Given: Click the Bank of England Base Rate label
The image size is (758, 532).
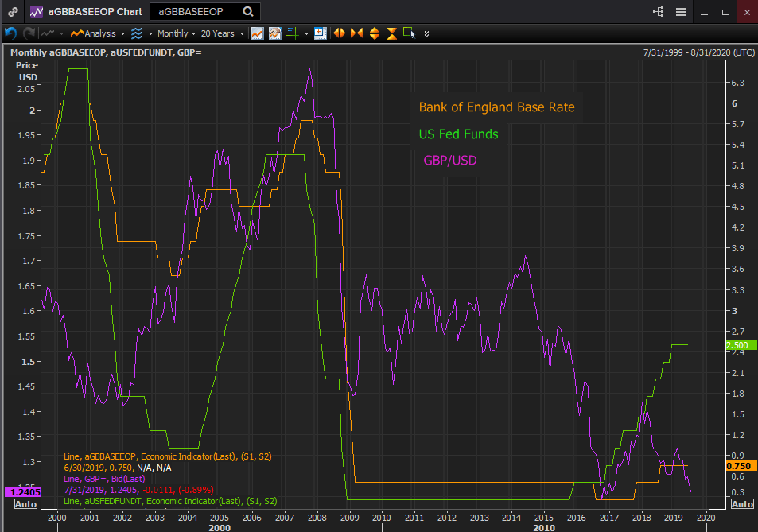Looking at the screenshot, I should [496, 107].
